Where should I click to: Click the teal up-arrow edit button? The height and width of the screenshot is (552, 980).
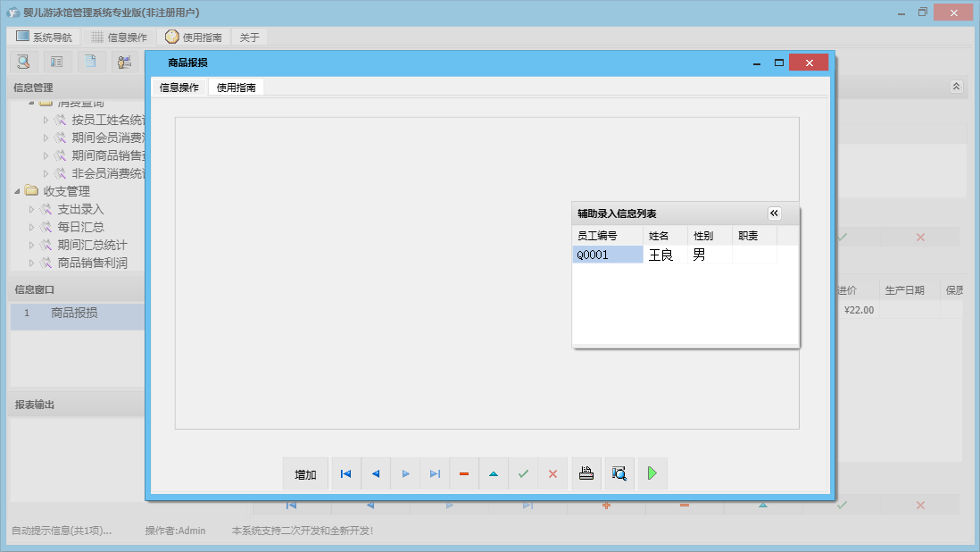[x=494, y=474]
